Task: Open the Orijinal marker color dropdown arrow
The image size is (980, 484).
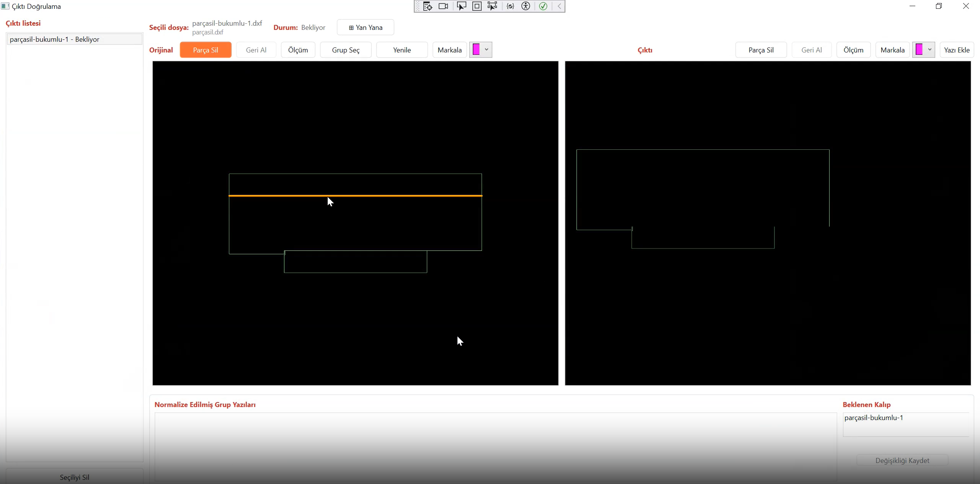Action: [x=487, y=50]
